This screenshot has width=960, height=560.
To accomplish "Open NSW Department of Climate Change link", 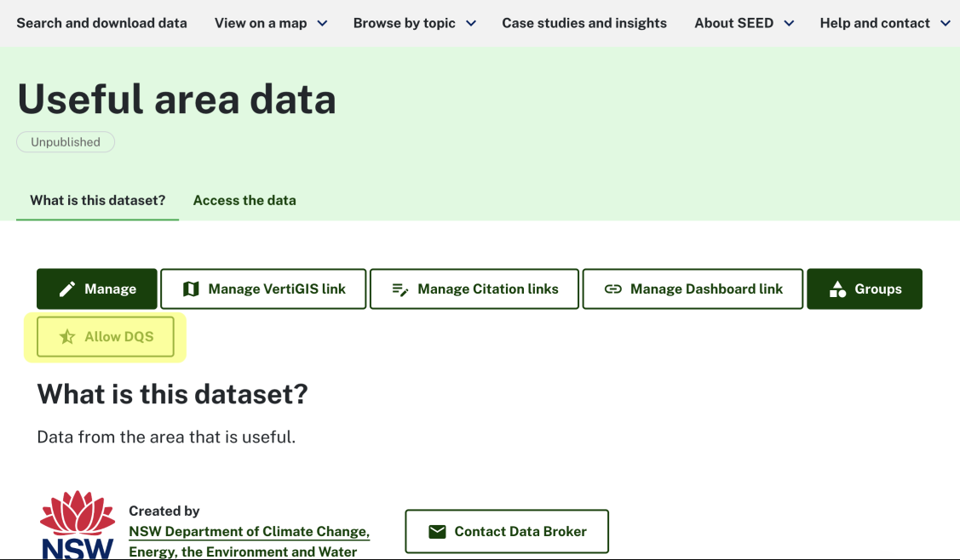I will (250, 541).
